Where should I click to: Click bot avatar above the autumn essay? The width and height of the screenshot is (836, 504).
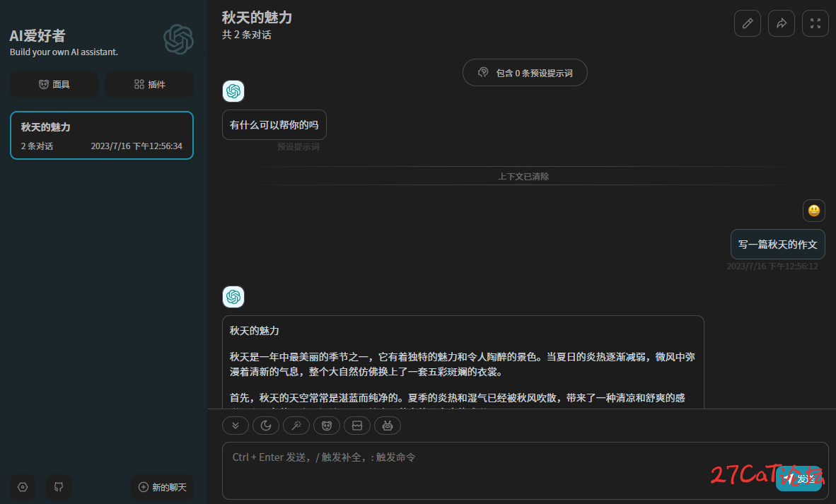point(233,297)
